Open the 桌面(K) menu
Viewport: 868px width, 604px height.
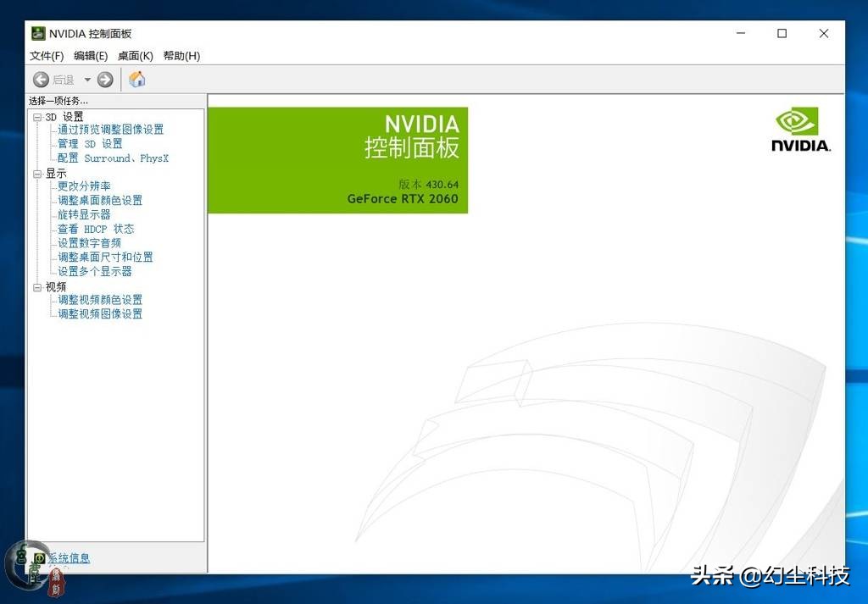coord(135,56)
